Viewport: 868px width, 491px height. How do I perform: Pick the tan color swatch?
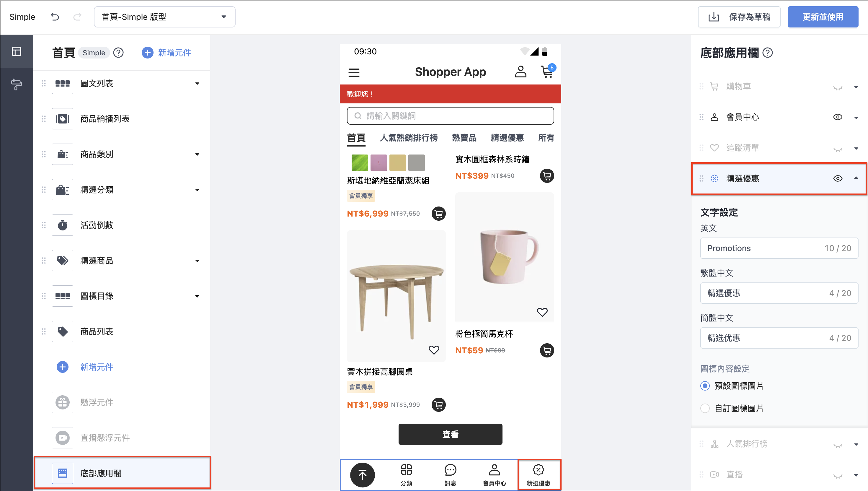point(397,163)
